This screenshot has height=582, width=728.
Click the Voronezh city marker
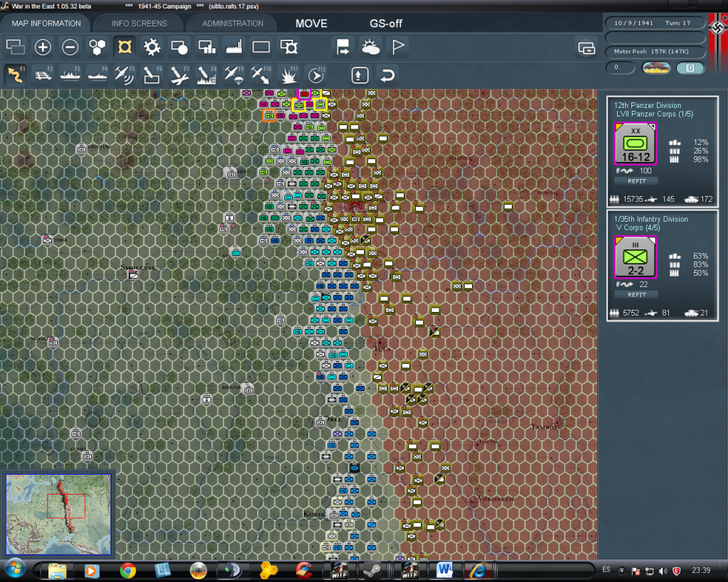[473, 501]
